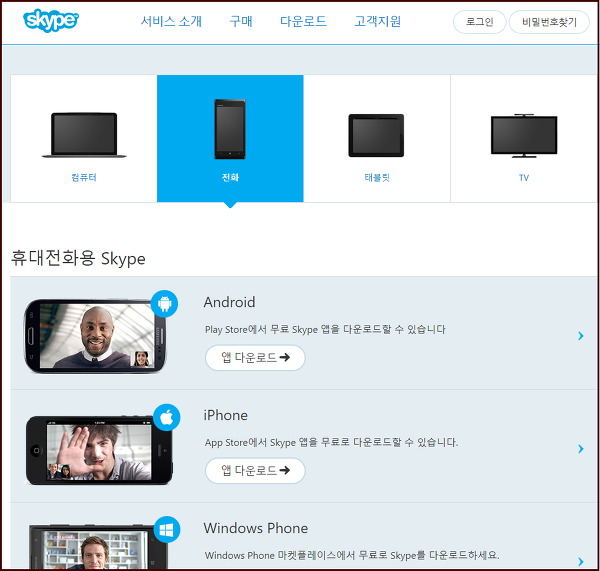Click the Windows Phone heading

point(256,528)
